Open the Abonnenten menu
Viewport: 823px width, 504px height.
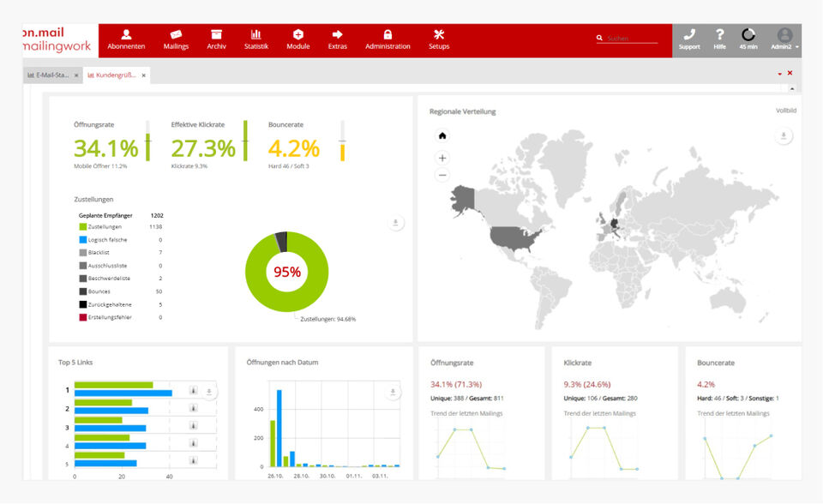[x=126, y=39]
